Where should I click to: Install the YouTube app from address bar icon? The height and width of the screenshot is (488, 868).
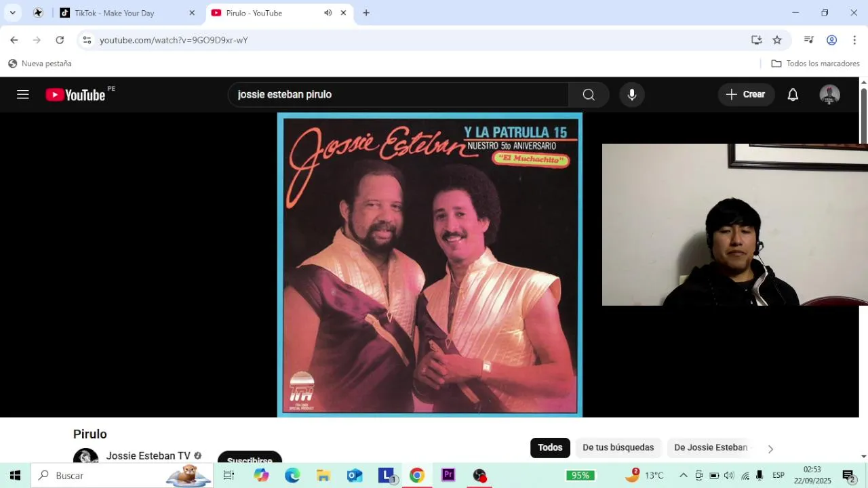[x=757, y=40]
